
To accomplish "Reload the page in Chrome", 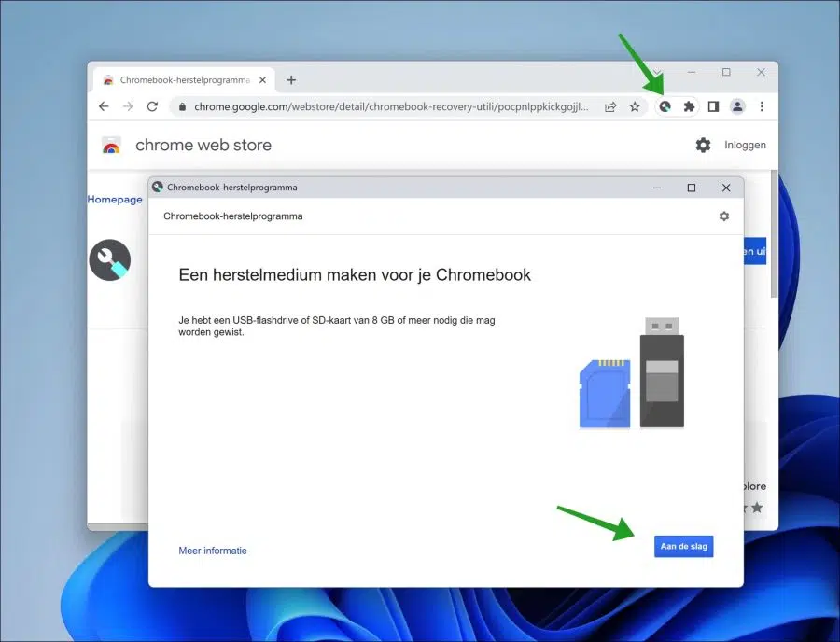I will click(152, 106).
